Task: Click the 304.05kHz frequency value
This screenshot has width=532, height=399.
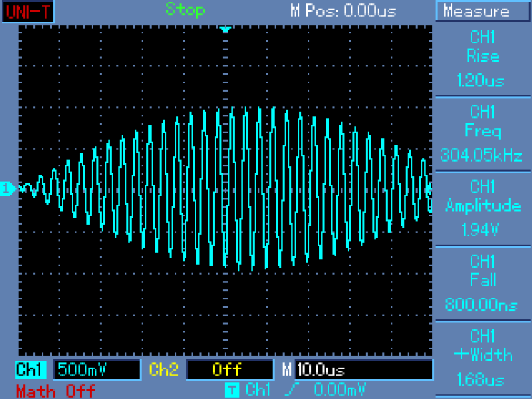Action: [481, 156]
